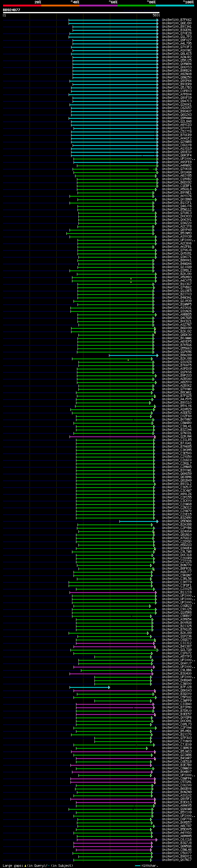Screen dimensions: 197x868
Task: Click the cyan alignment bar for UniRef100_B8A289
Action: click(134, 355)
